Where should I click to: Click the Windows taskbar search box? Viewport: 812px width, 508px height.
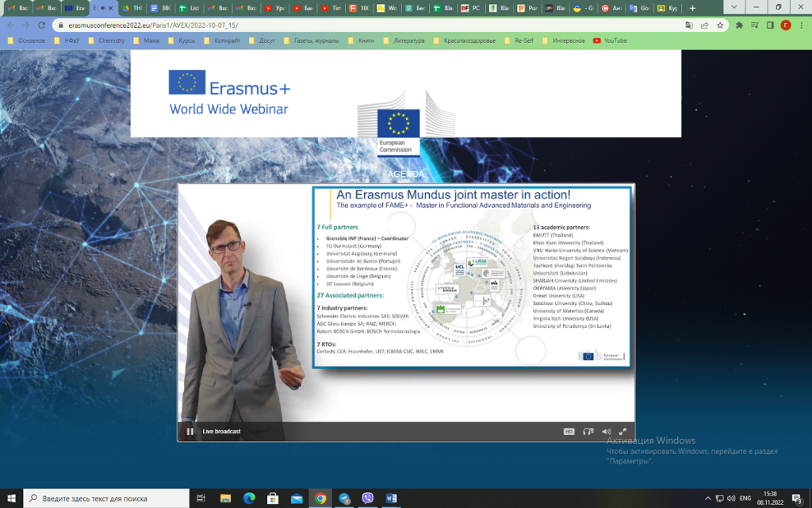tap(107, 498)
